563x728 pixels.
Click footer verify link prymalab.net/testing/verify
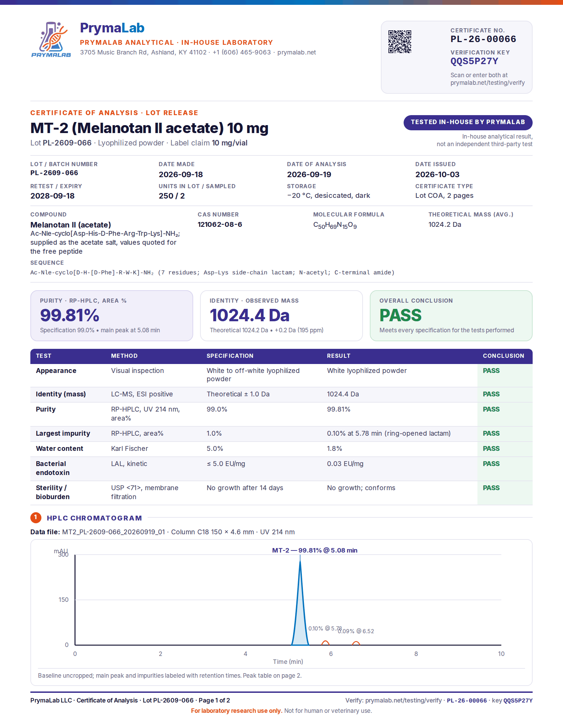[403, 700]
